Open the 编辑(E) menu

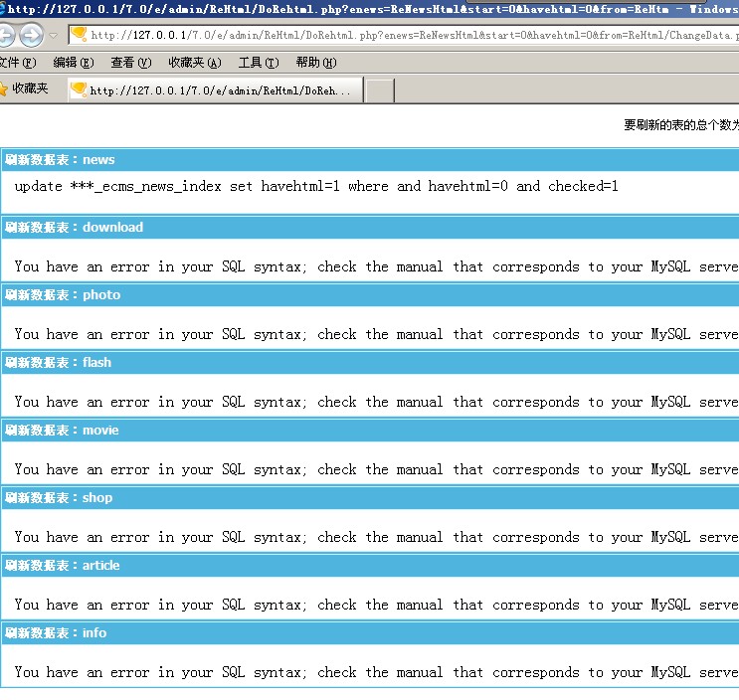coord(74,63)
